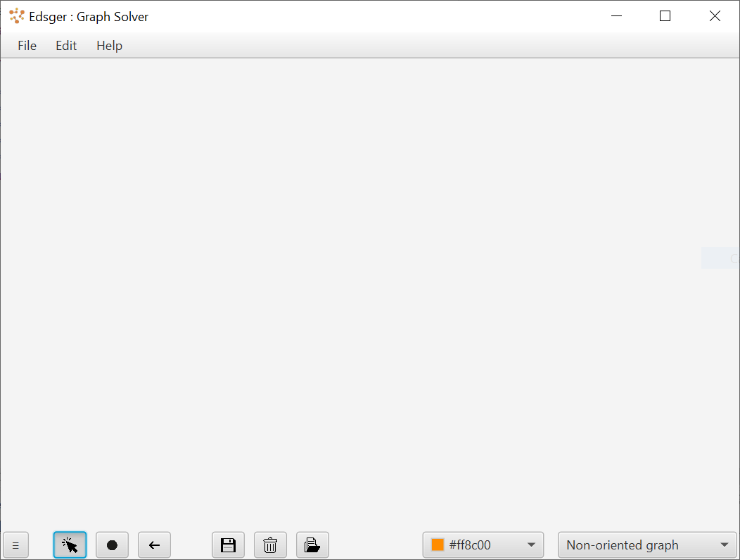Delete graph with trash can icon
The width and height of the screenshot is (740, 560).
[x=270, y=545]
